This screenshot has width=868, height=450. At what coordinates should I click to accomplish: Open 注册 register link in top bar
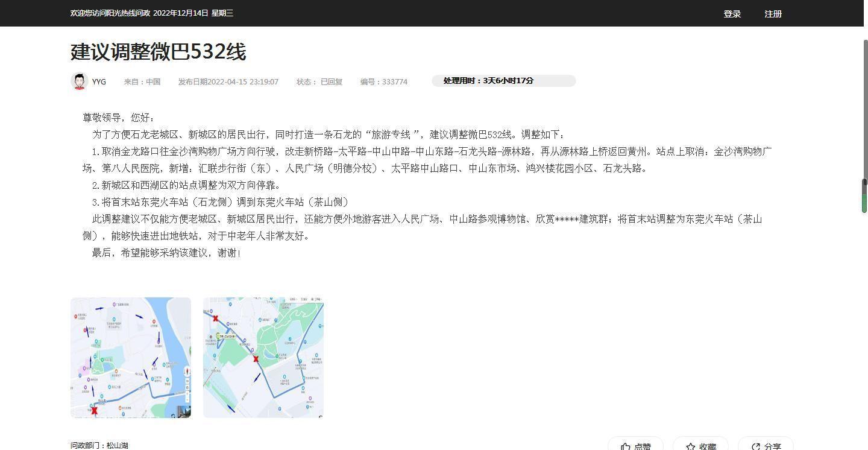pos(773,14)
